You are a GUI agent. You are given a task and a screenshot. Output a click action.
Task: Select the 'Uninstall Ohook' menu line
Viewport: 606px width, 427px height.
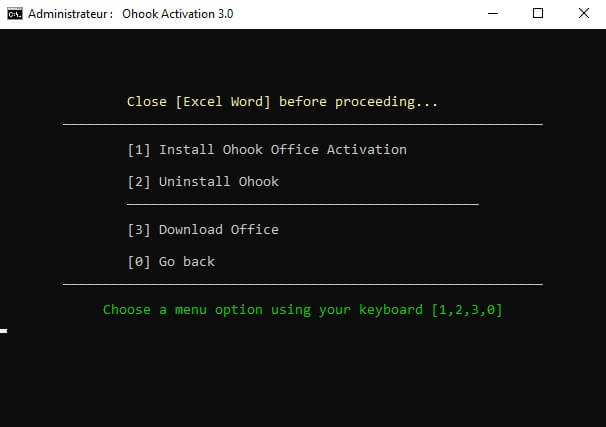click(x=203, y=182)
